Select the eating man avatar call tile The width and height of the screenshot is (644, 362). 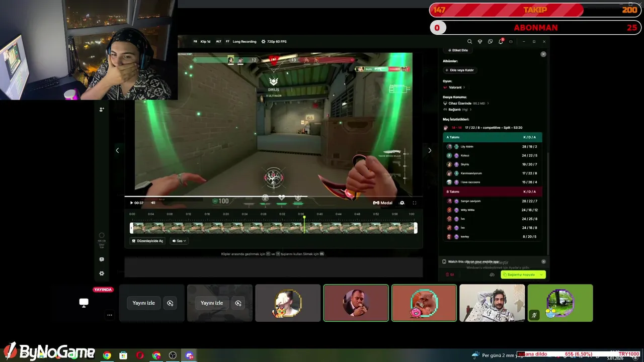pyautogui.click(x=356, y=303)
